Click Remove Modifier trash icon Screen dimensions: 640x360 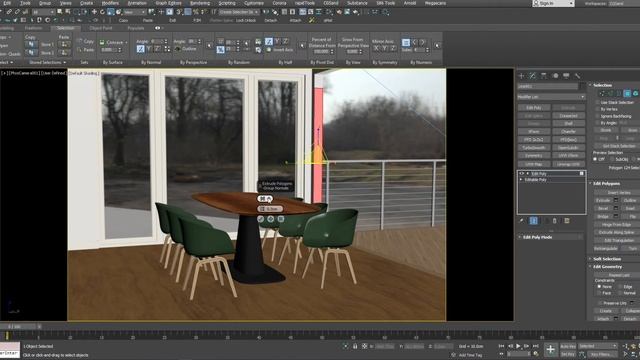click(x=555, y=221)
